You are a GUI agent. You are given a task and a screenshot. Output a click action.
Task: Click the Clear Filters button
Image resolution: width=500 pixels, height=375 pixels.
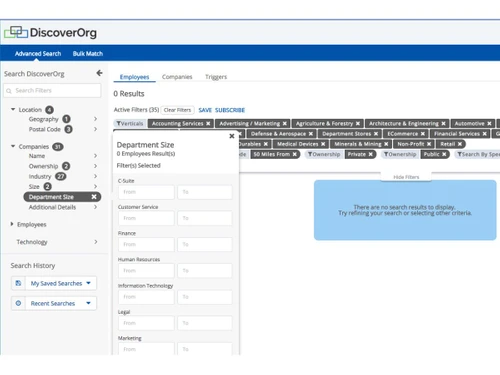pyautogui.click(x=177, y=110)
